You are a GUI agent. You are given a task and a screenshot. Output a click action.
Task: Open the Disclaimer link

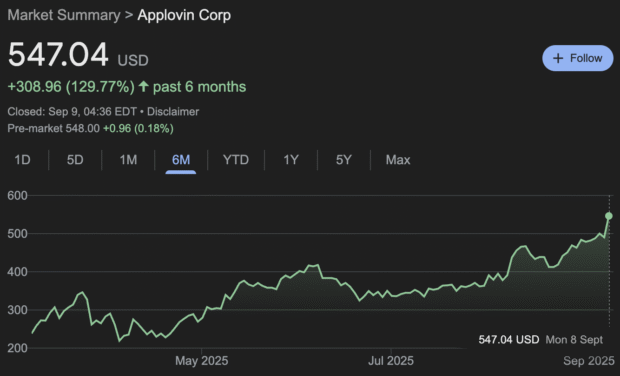173,111
